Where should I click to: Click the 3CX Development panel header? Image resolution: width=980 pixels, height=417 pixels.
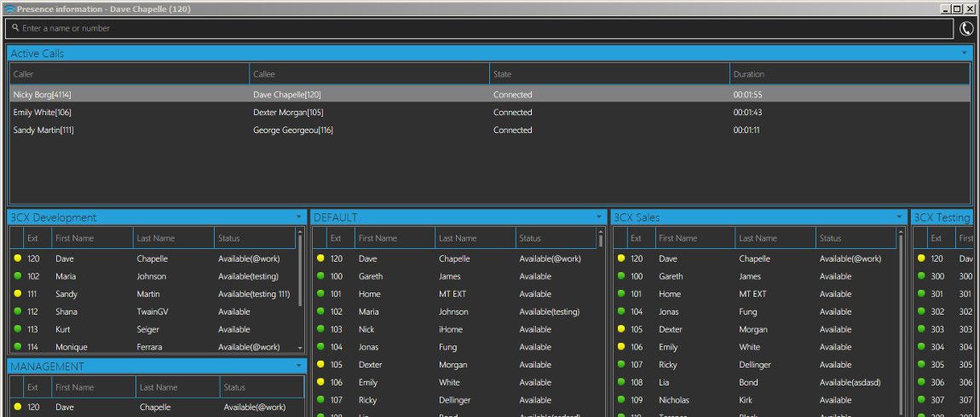tap(156, 217)
